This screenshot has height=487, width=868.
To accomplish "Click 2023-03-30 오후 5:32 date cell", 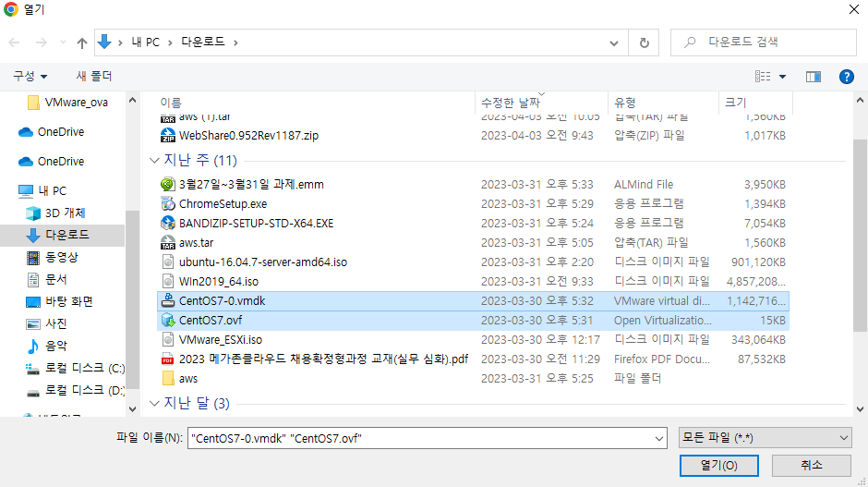I will tap(537, 301).
